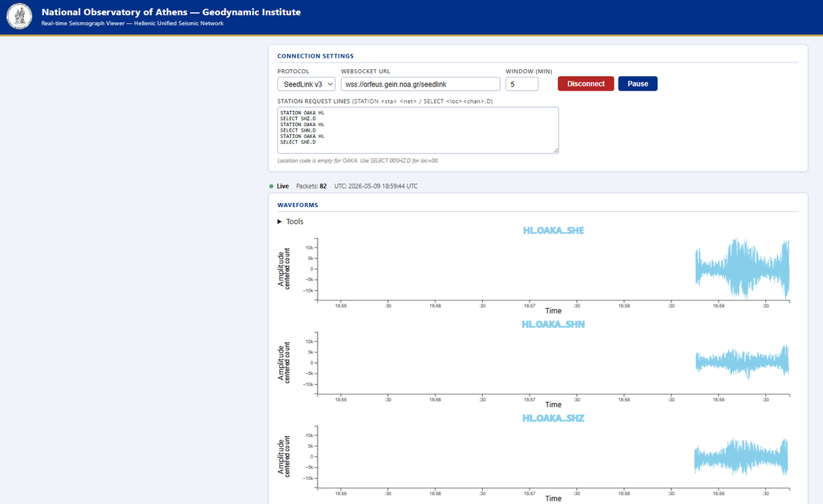Click the SHE channel waveform trace
Image resolution: width=823 pixels, height=504 pixels.
click(x=742, y=268)
